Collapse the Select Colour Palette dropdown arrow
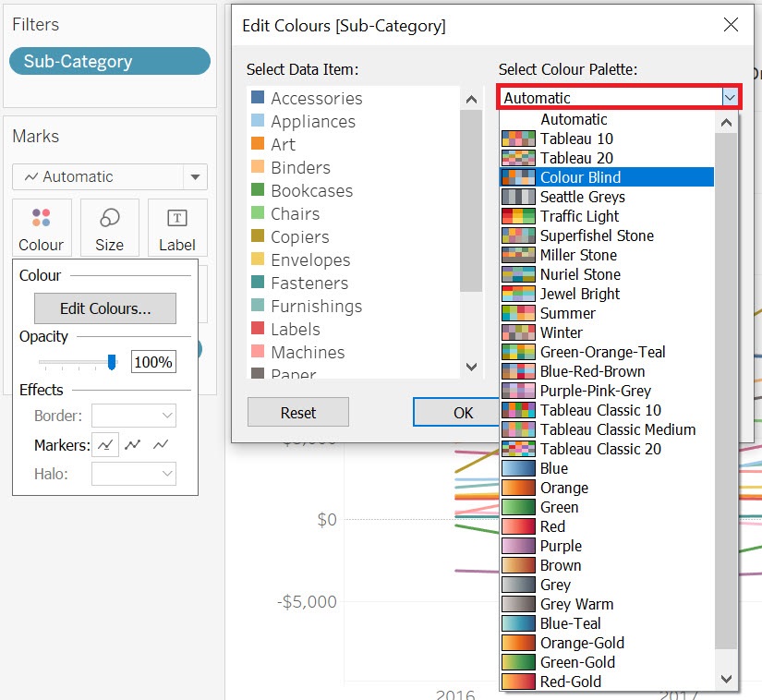This screenshot has width=762, height=700. [x=730, y=98]
